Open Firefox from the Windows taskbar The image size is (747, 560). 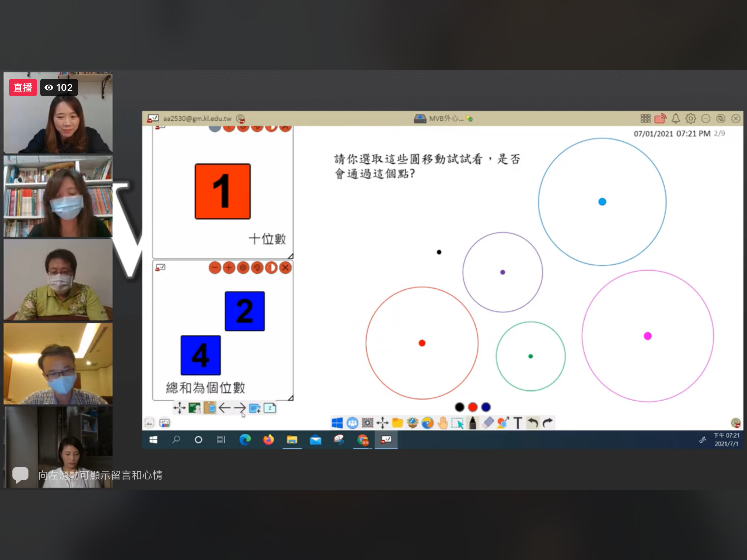pos(268,440)
